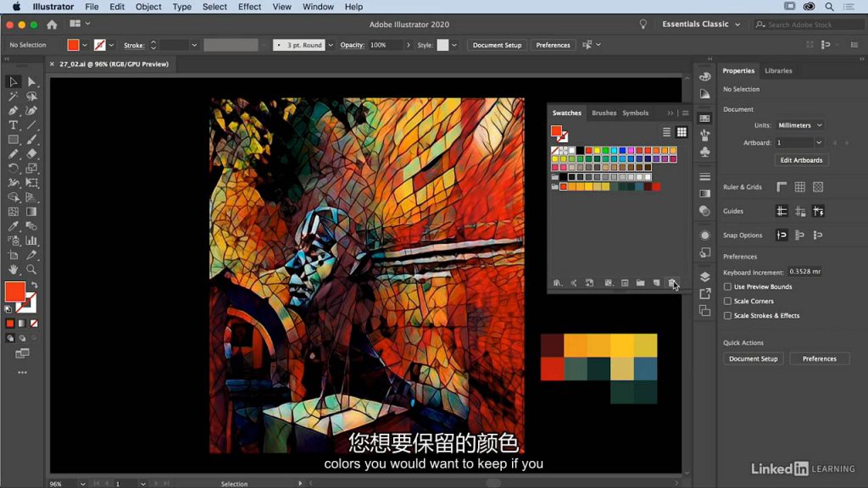Image resolution: width=868 pixels, height=488 pixels.
Task: Select the Scale tool
Action: (31, 169)
